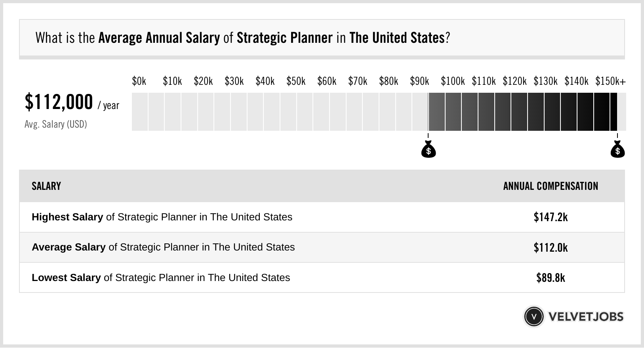Click the $50k scale label
Screen dimensions: 644x348
click(x=296, y=81)
